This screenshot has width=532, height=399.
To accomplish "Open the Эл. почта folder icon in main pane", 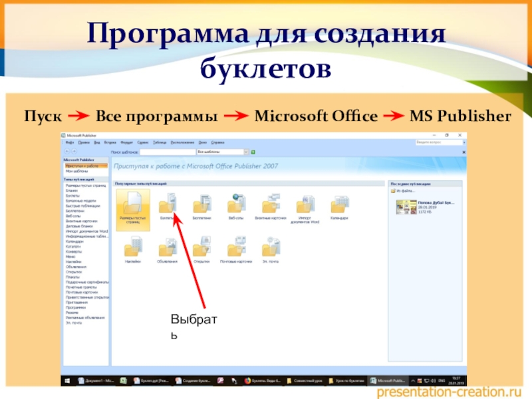I will (271, 247).
